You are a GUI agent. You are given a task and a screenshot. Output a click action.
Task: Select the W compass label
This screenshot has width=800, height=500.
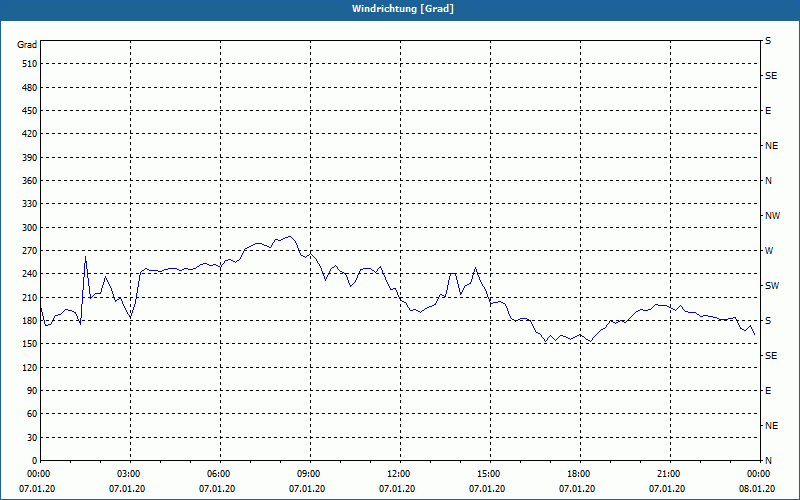[769, 251]
